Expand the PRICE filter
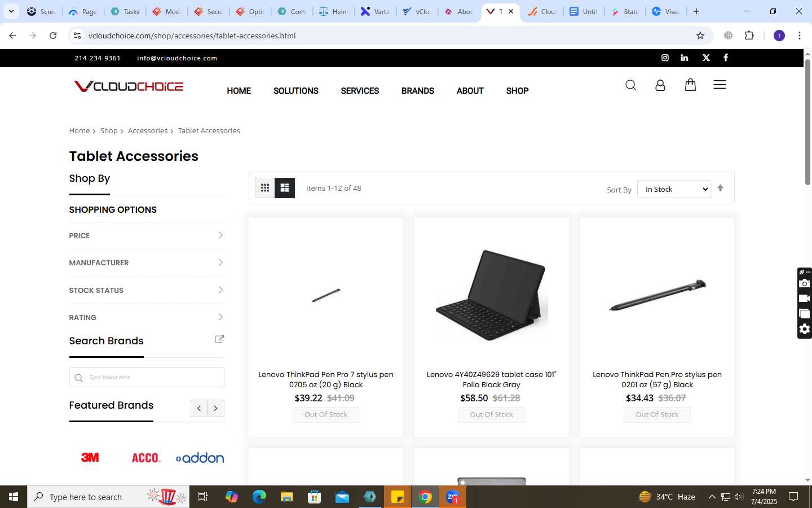This screenshot has width=812, height=508. tap(147, 235)
